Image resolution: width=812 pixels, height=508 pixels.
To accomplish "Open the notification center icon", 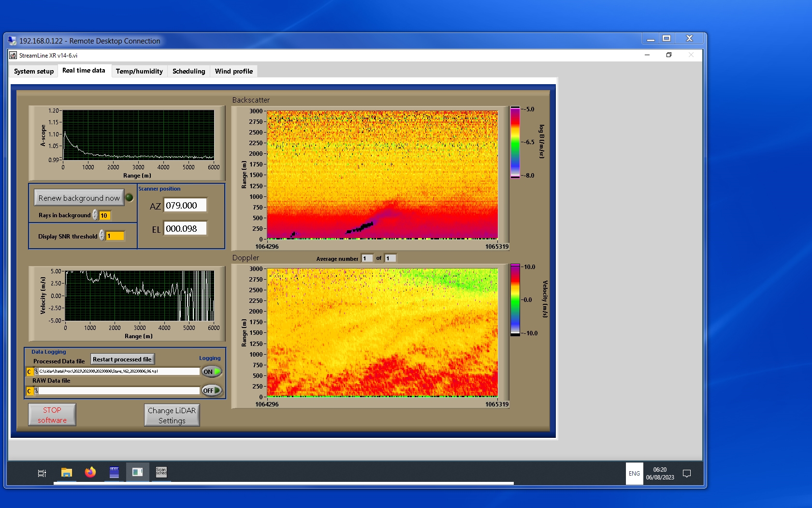I will click(x=686, y=474).
